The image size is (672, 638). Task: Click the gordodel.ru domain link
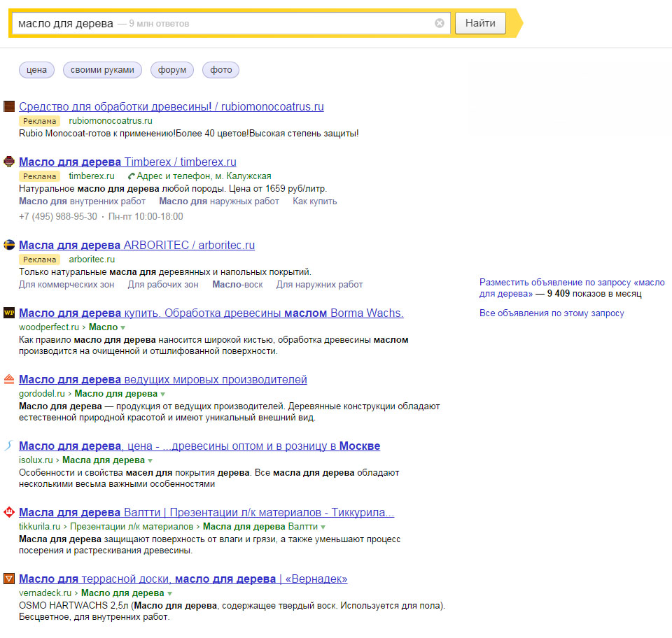pyautogui.click(x=42, y=394)
